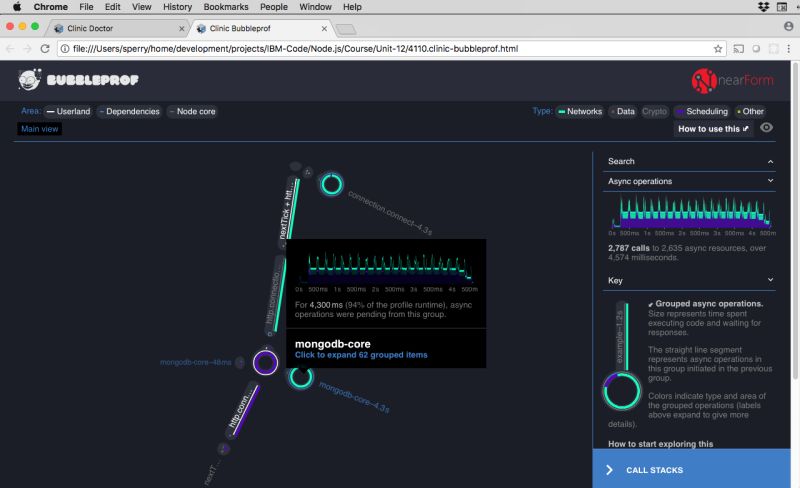800x488 pixels.
Task: Click the cast icon in Chrome toolbar
Action: click(738, 49)
